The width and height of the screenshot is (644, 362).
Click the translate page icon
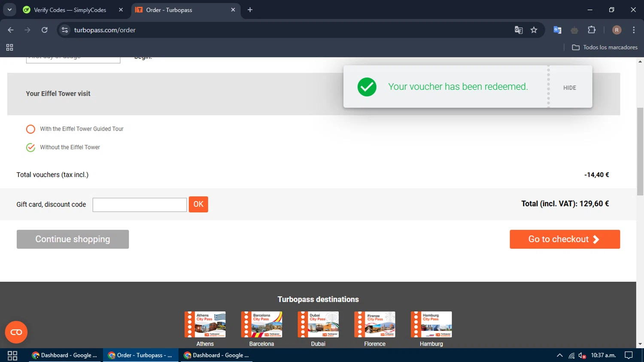click(x=519, y=30)
